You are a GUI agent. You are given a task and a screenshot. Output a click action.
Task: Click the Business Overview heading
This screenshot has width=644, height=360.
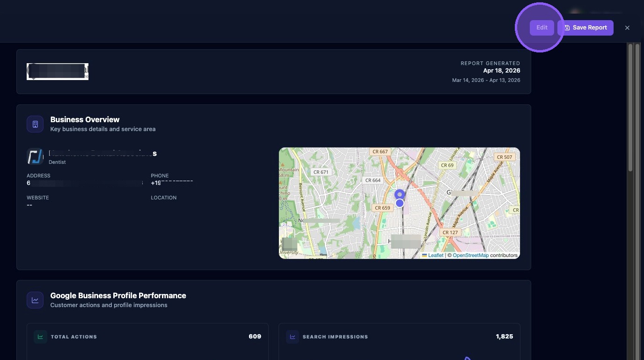pos(85,119)
